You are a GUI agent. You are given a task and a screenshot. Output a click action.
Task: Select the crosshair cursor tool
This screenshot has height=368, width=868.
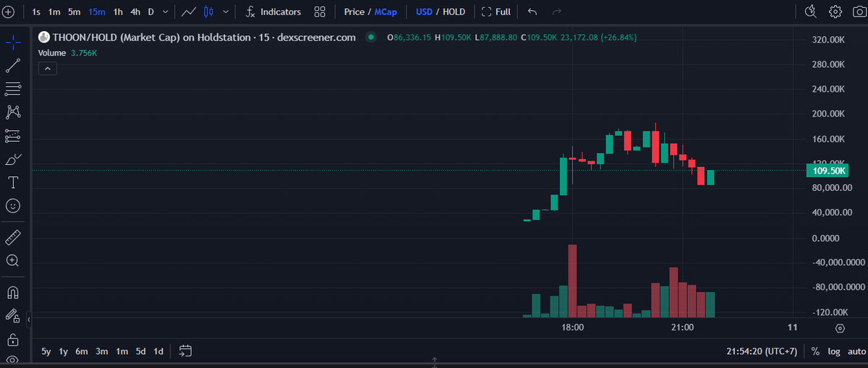(x=12, y=43)
